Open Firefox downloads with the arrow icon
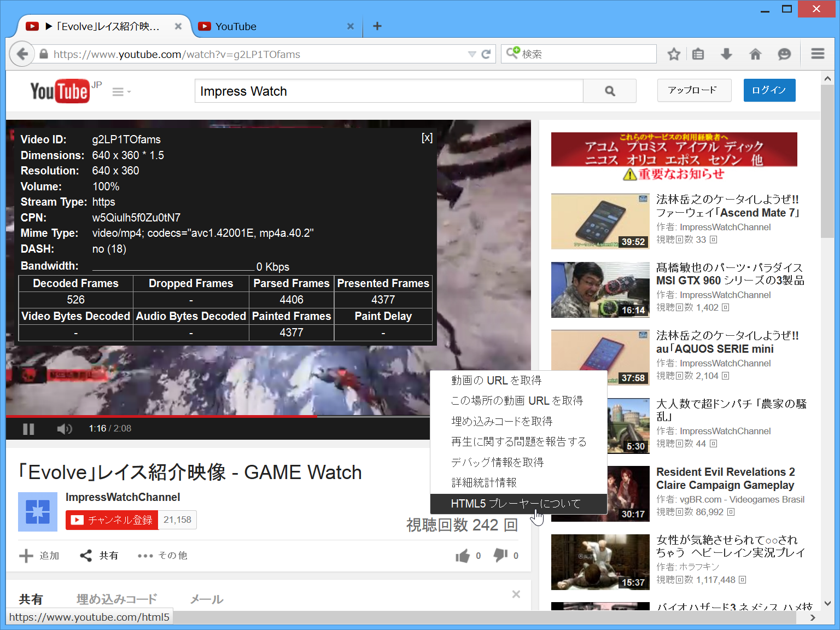840x630 pixels. point(726,54)
